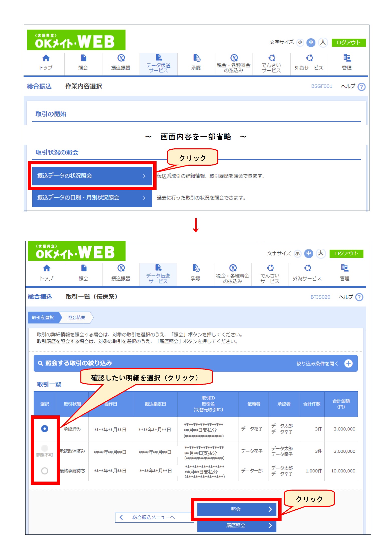Select radio button for 最終承認待ち transaction
Screen dimensions: 392x555
(x=45, y=471)
